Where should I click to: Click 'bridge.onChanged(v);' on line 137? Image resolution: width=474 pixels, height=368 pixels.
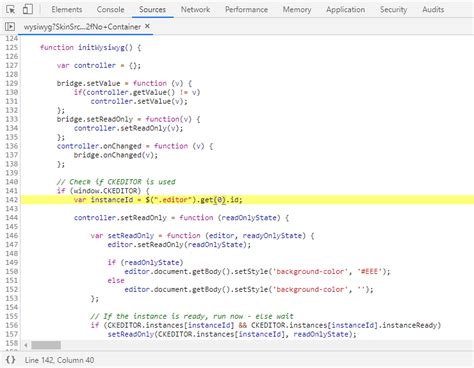point(116,155)
